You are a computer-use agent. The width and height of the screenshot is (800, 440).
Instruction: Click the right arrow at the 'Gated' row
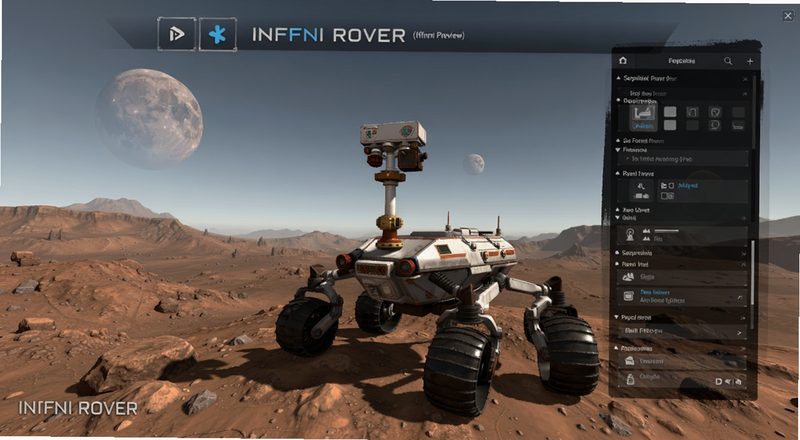[744, 218]
